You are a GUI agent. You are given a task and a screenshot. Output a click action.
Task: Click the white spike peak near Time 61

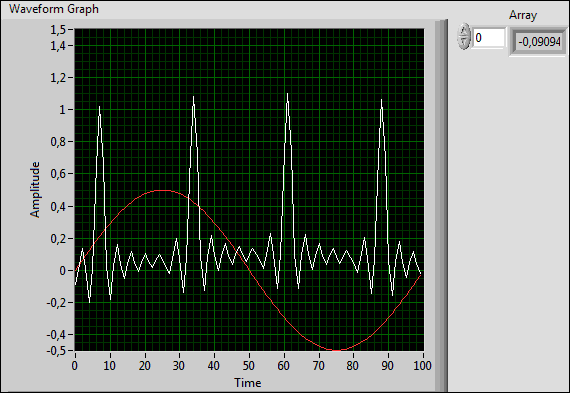pos(287,95)
